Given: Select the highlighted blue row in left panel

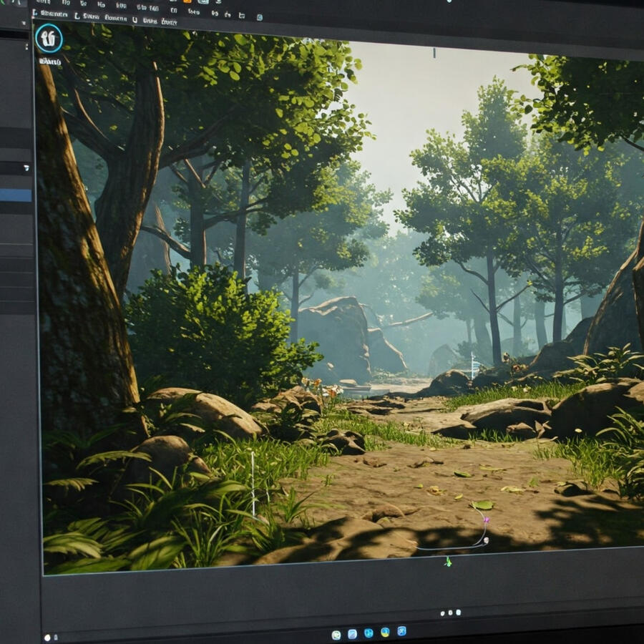Looking at the screenshot, I should coord(16,195).
